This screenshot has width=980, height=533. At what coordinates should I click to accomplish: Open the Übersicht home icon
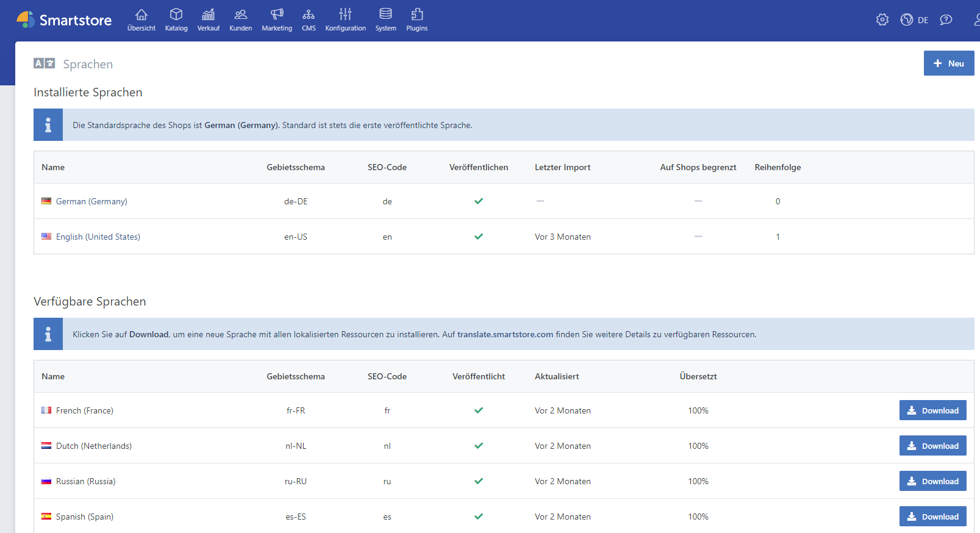[x=141, y=20]
